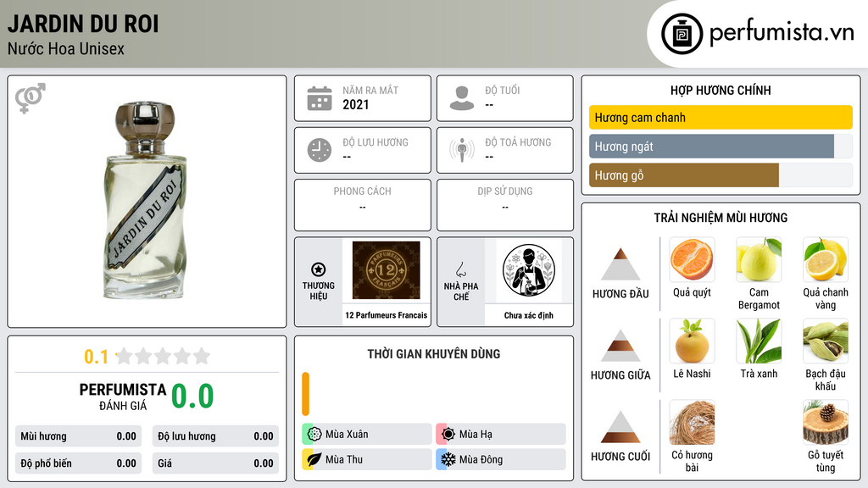
Task: Click the perfumista.vn site name
Action: click(782, 33)
